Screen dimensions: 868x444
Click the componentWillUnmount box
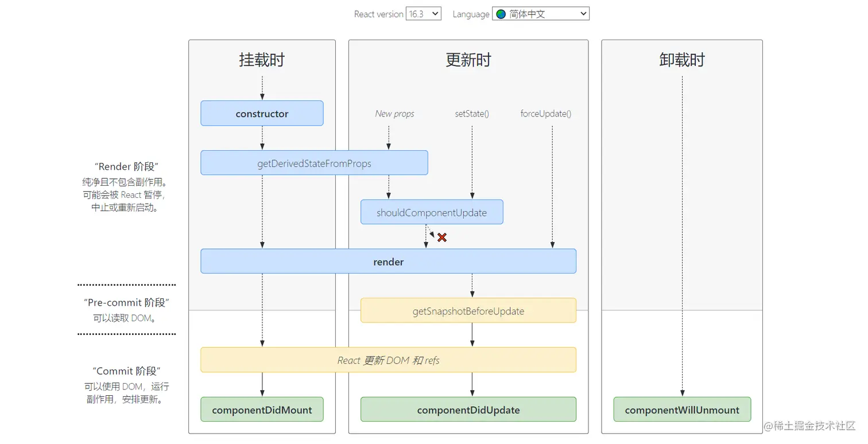tap(682, 410)
